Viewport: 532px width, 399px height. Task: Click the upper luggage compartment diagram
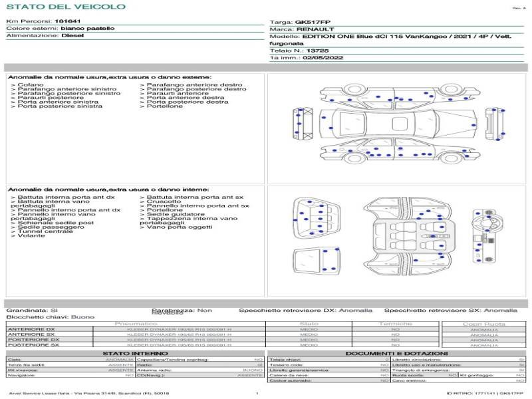pos(317,219)
